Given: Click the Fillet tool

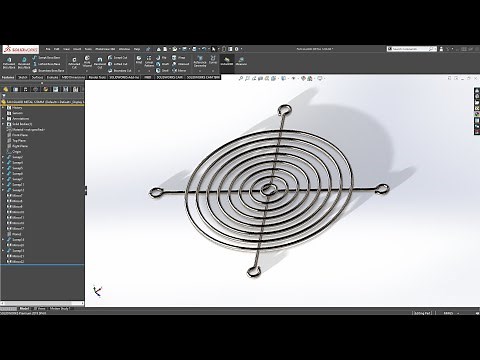Looking at the screenshot, I should 139,60.
